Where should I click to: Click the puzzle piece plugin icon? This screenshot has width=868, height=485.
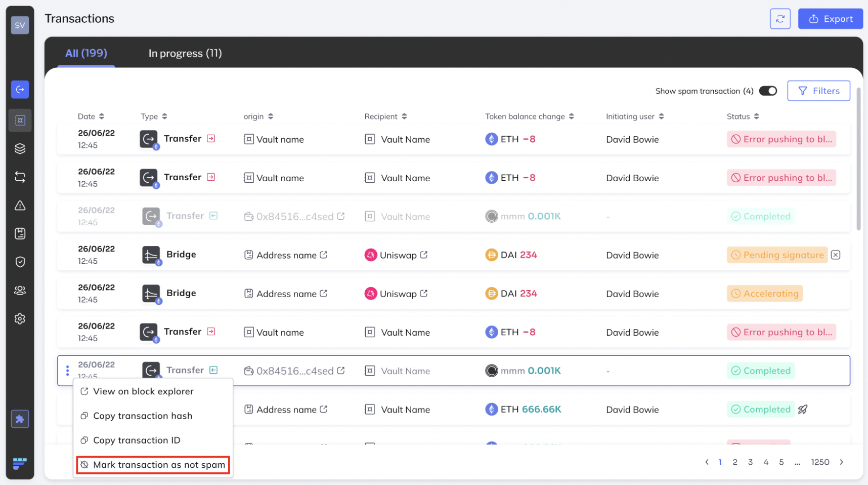(20, 419)
